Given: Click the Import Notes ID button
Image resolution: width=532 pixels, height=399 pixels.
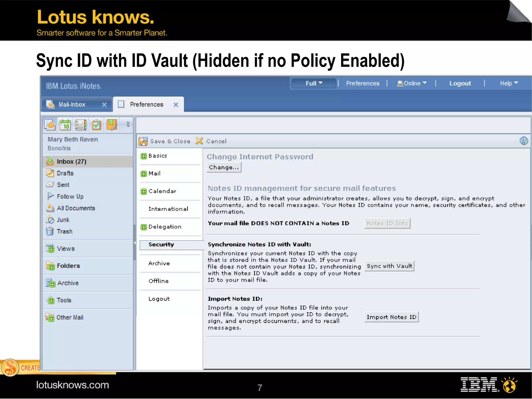Looking at the screenshot, I should click(x=391, y=317).
